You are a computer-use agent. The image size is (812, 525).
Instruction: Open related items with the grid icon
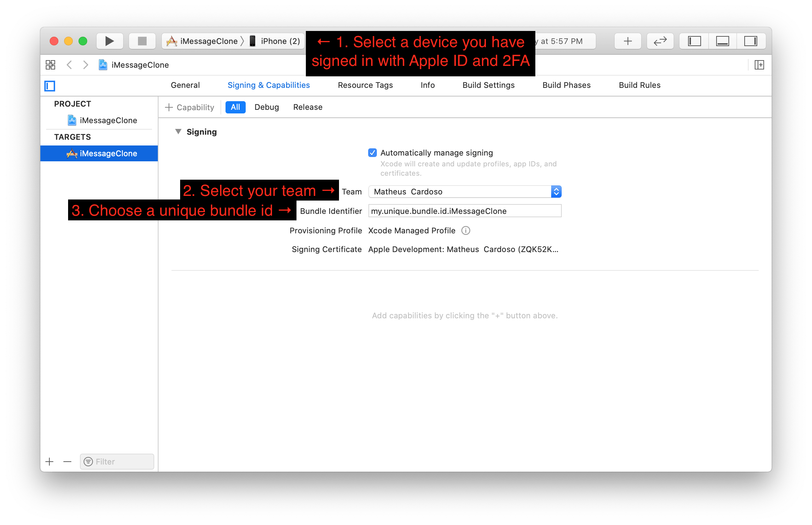(x=50, y=65)
